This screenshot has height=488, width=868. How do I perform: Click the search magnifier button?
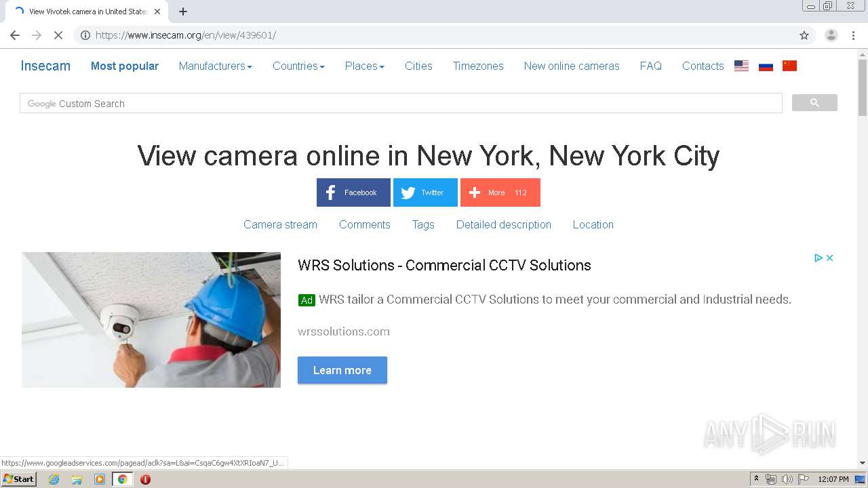[814, 103]
